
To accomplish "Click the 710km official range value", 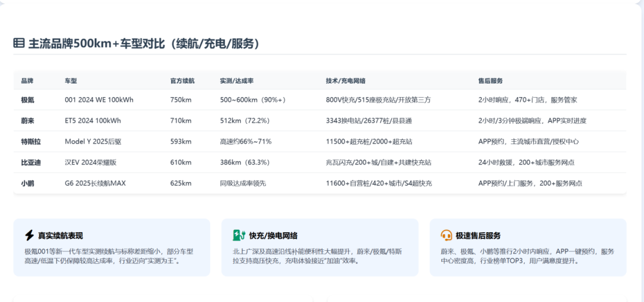I will pyautogui.click(x=181, y=121).
